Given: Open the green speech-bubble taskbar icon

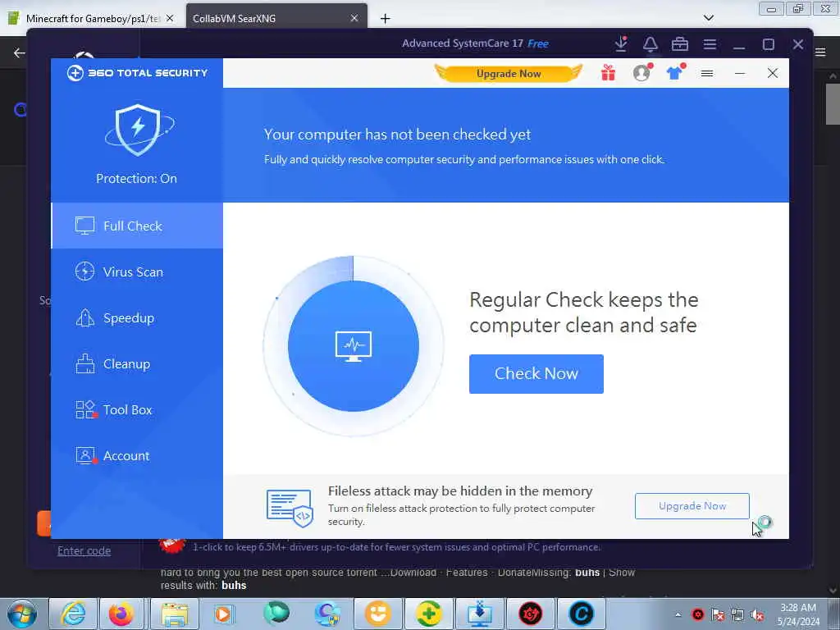Looking at the screenshot, I should (x=276, y=613).
